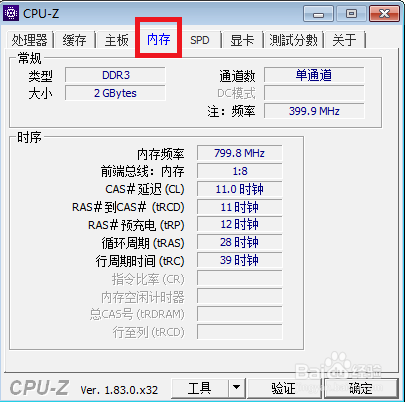The width and height of the screenshot is (405, 402).
Task: Click the 12 时钟 tRP value
Action: pos(240,224)
